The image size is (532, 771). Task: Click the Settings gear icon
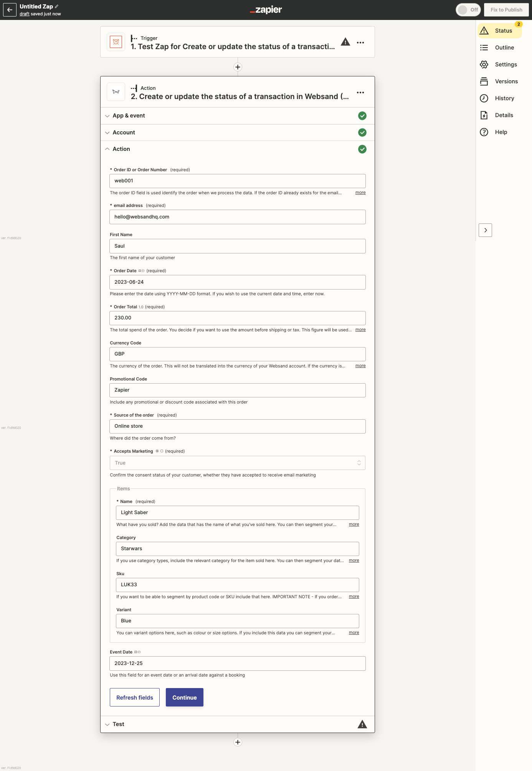pos(484,65)
